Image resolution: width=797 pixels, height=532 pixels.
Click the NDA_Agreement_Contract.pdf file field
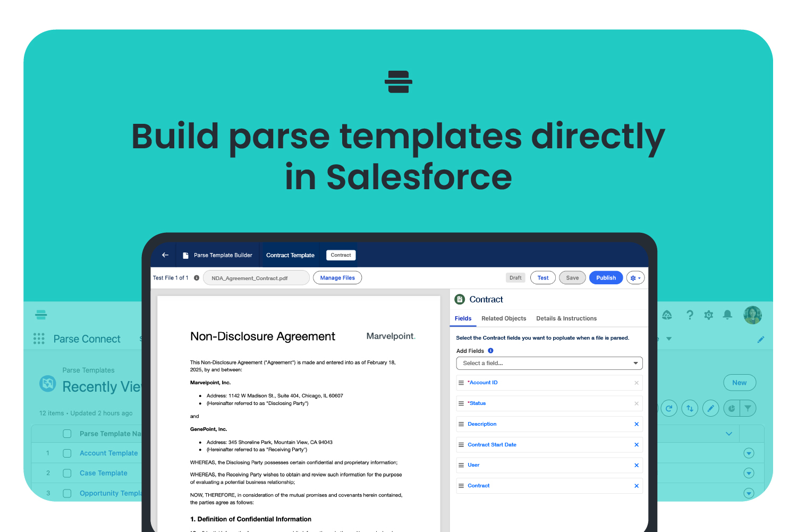(x=257, y=278)
